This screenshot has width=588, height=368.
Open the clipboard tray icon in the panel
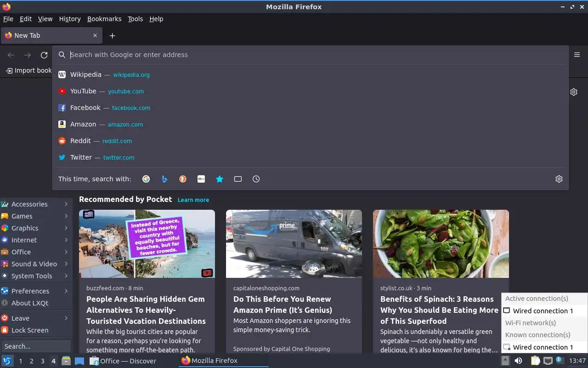[535, 361]
